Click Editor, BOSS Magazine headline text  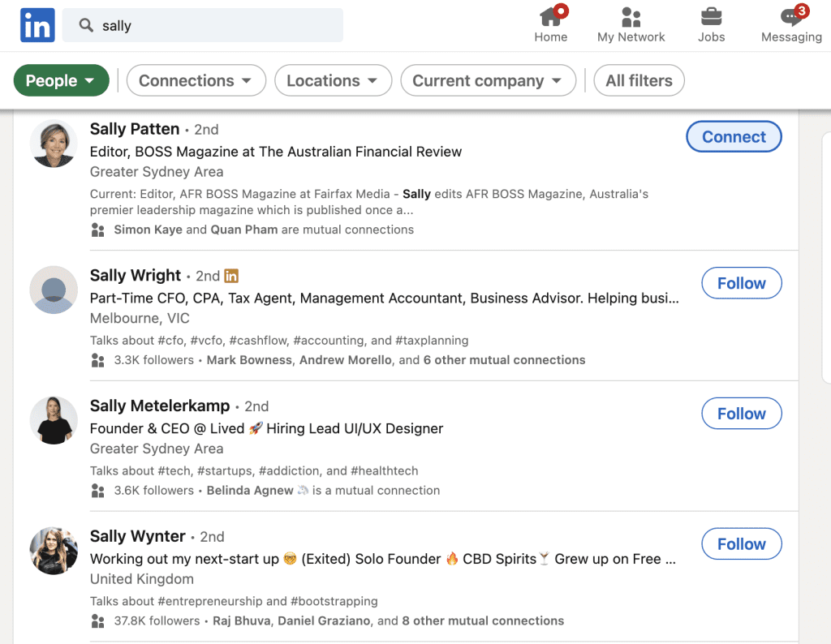(276, 152)
